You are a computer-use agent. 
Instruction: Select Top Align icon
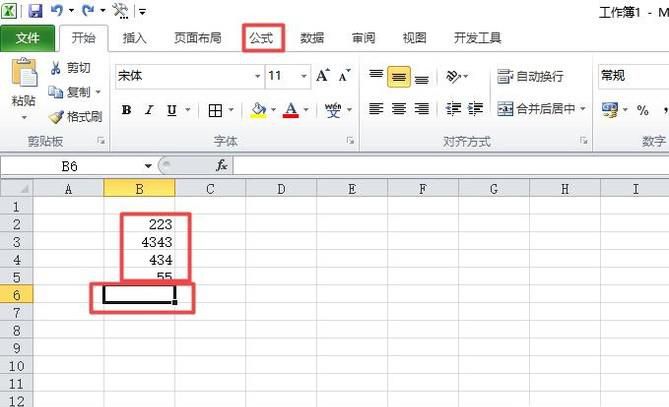click(376, 76)
